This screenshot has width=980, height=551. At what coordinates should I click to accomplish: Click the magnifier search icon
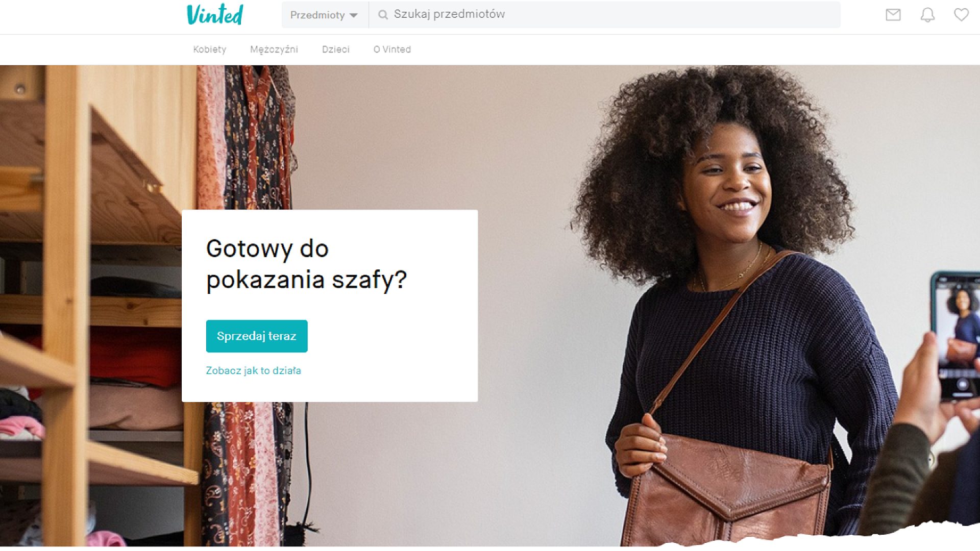click(x=383, y=15)
